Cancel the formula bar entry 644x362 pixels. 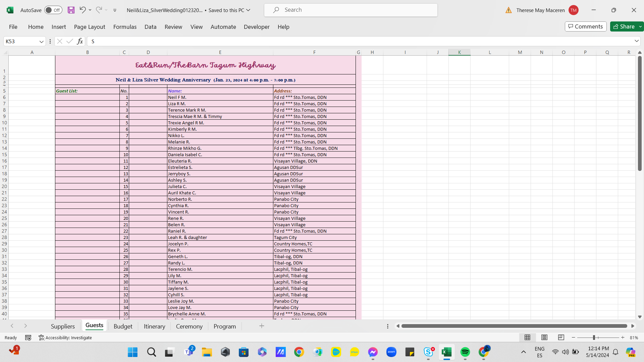click(60, 41)
